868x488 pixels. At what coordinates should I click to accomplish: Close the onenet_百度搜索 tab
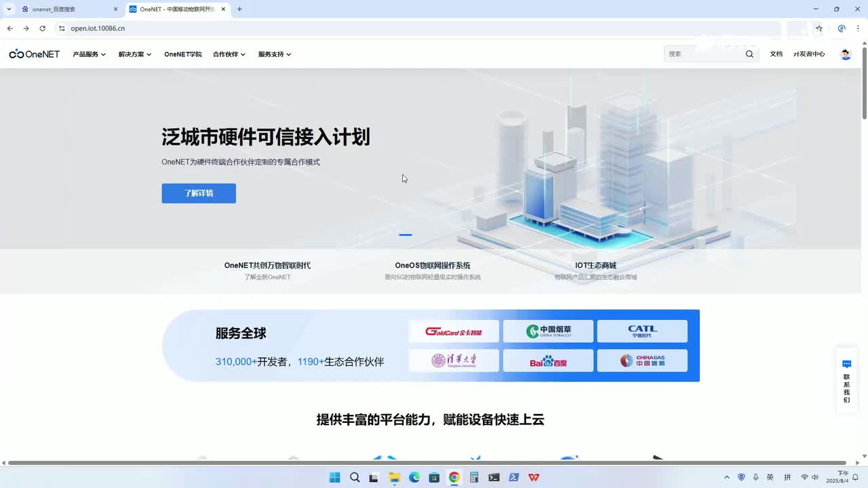[x=115, y=9]
